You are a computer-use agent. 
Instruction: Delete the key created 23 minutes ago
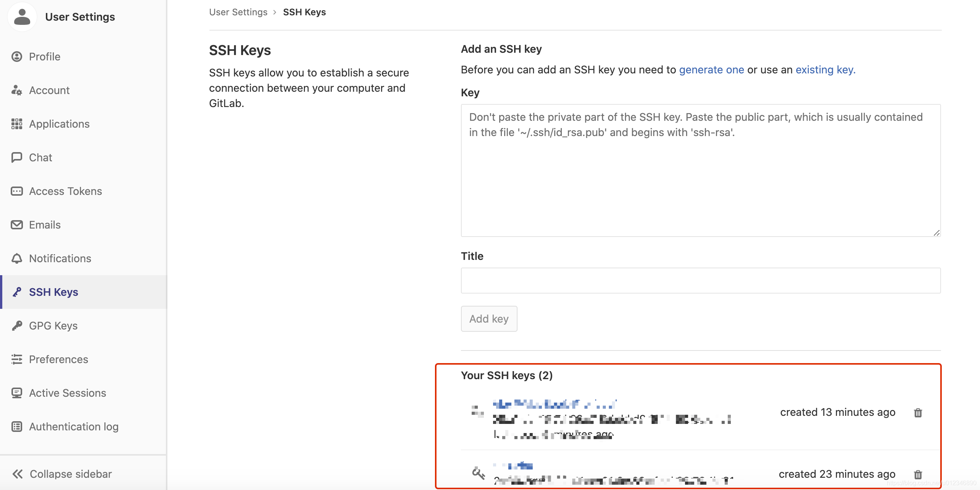[x=918, y=474]
